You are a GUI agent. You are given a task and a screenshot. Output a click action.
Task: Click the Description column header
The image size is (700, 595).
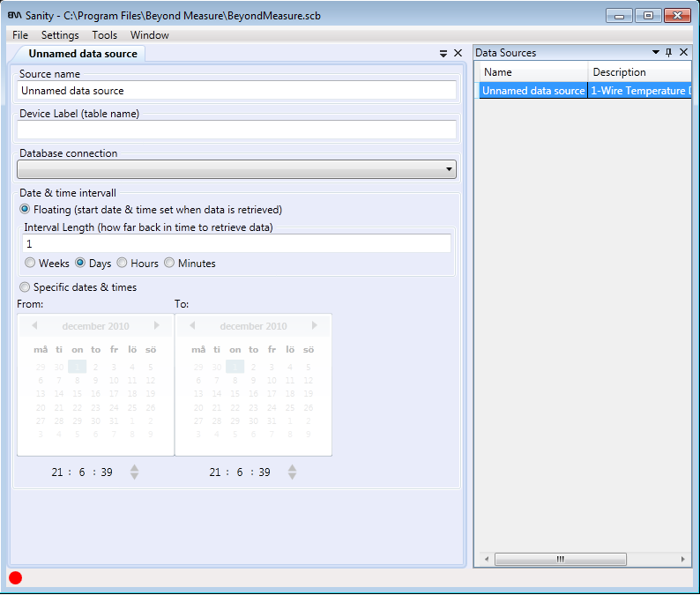pyautogui.click(x=638, y=72)
